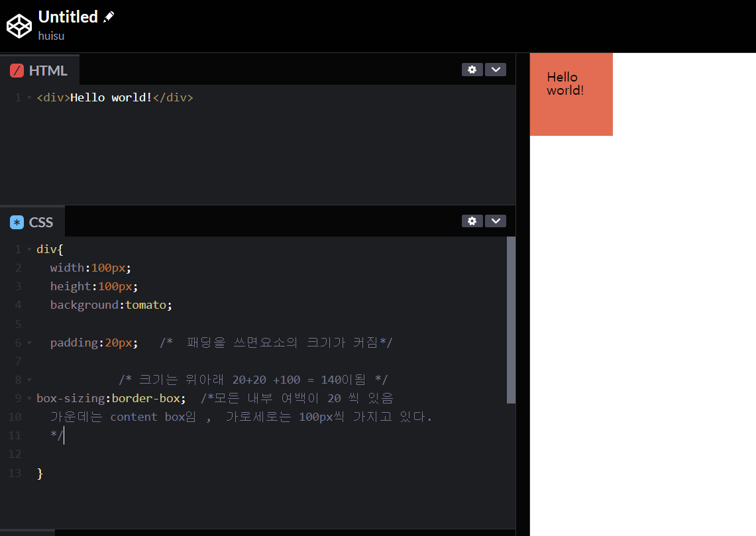Open CSS editor settings gear
The height and width of the screenshot is (536, 756).
click(472, 221)
